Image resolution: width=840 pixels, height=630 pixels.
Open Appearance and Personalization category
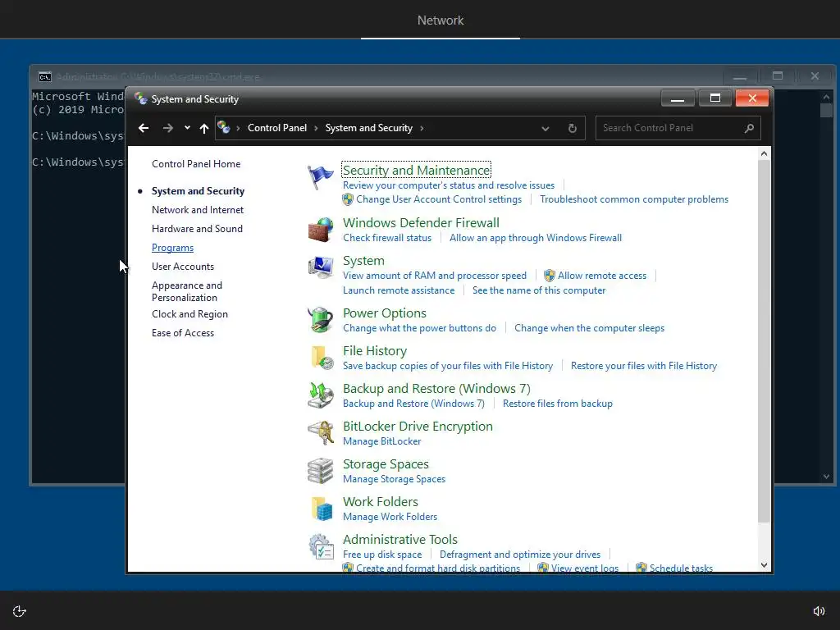pyautogui.click(x=187, y=291)
